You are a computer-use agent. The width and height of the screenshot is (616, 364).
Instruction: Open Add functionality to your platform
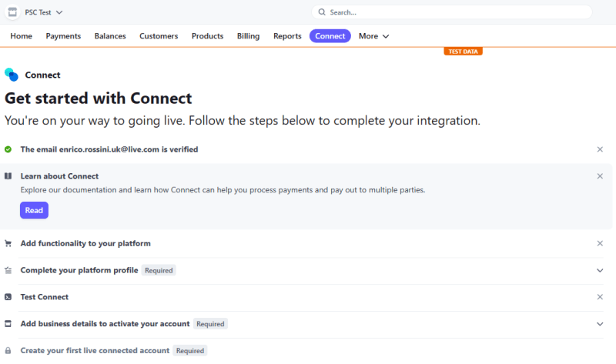tap(85, 243)
